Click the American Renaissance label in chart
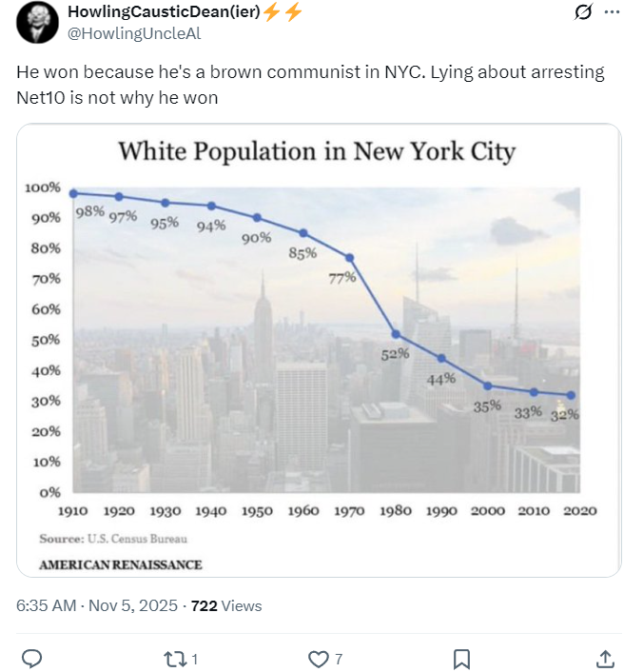 (x=121, y=564)
